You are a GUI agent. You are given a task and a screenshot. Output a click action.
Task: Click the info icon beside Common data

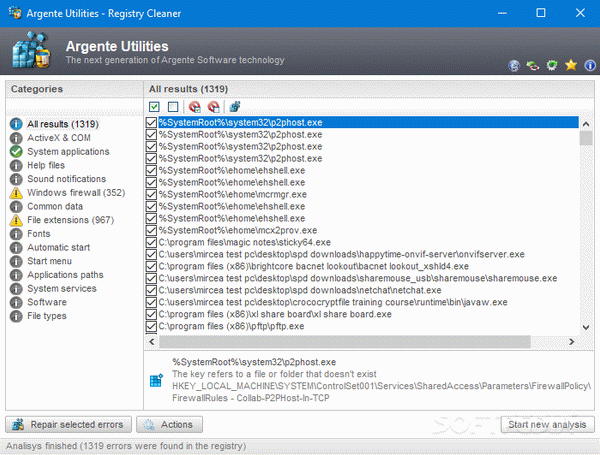point(16,207)
